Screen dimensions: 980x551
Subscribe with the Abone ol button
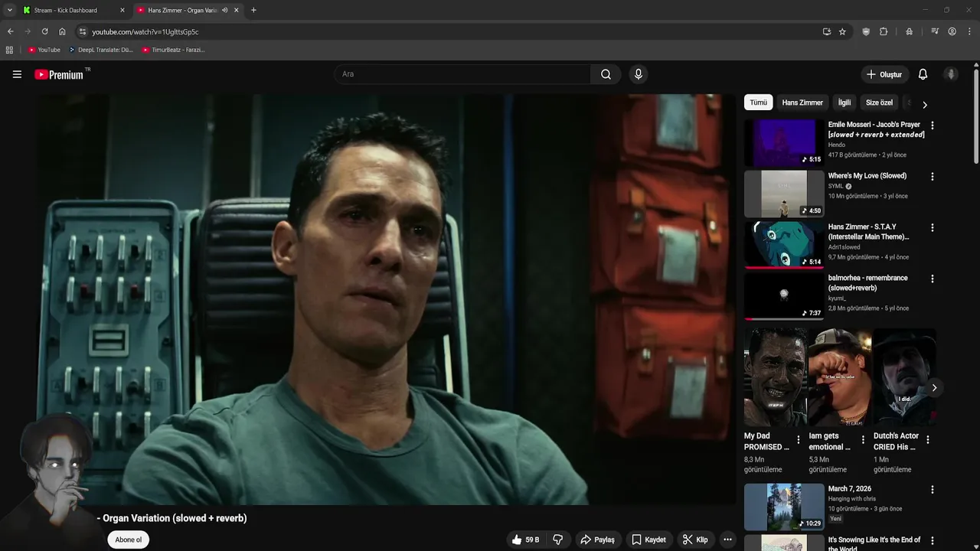pyautogui.click(x=129, y=540)
